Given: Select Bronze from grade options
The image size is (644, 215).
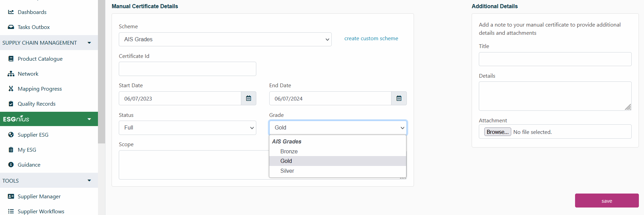Looking at the screenshot, I should (x=289, y=151).
